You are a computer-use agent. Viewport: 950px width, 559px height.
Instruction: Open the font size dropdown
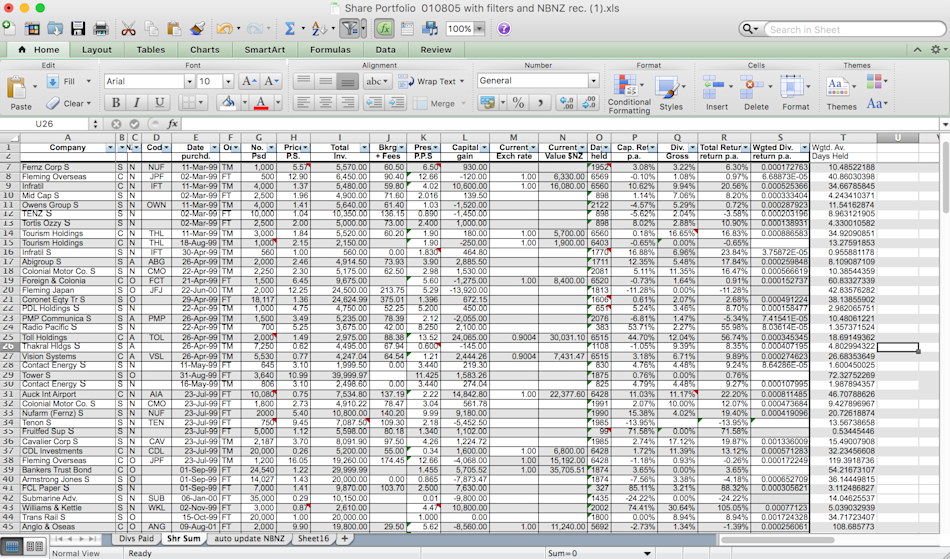(228, 81)
